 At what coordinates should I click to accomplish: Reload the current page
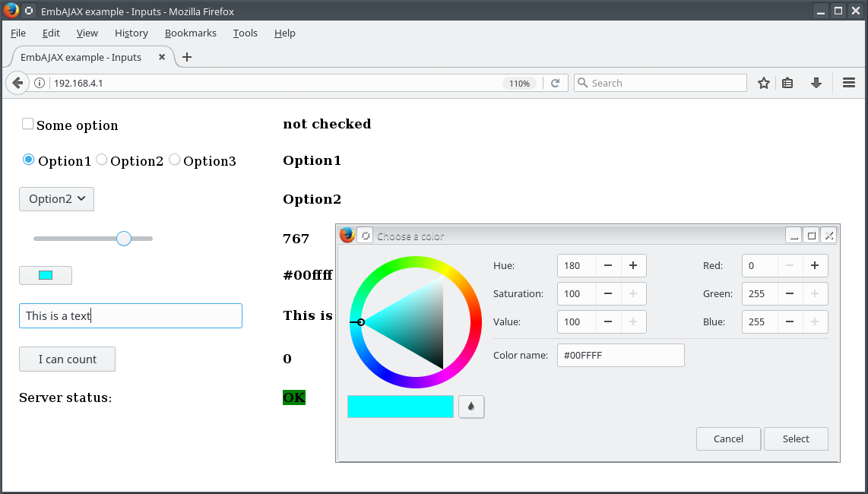[x=556, y=83]
